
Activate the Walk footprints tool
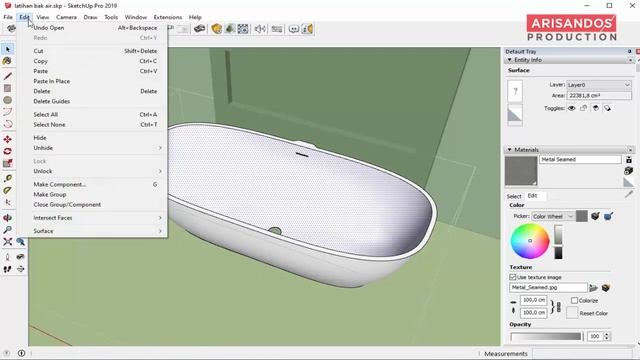click(x=7, y=269)
